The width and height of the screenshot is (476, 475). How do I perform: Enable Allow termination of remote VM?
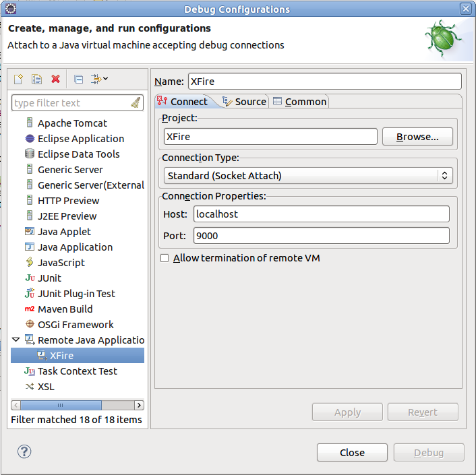point(165,258)
